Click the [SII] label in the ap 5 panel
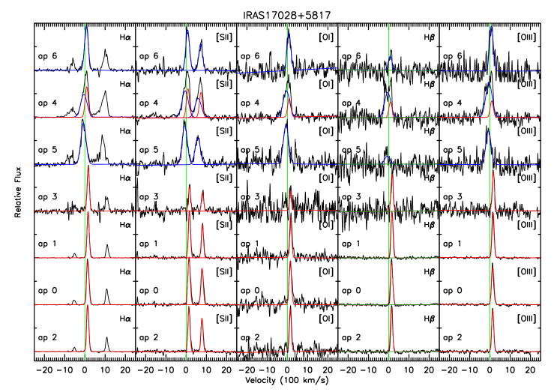The image size is (560, 392). (224, 131)
